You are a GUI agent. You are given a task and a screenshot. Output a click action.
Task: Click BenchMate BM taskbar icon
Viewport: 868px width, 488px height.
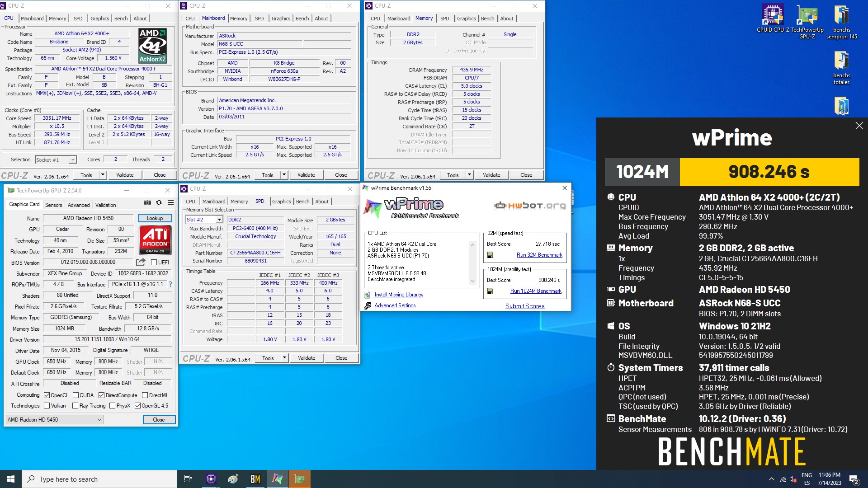pos(255,479)
